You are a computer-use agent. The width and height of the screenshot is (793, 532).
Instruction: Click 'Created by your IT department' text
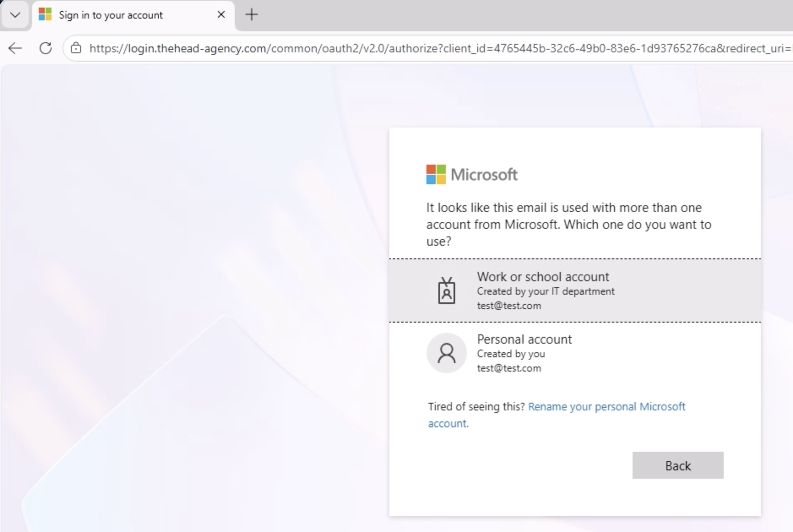coord(546,291)
